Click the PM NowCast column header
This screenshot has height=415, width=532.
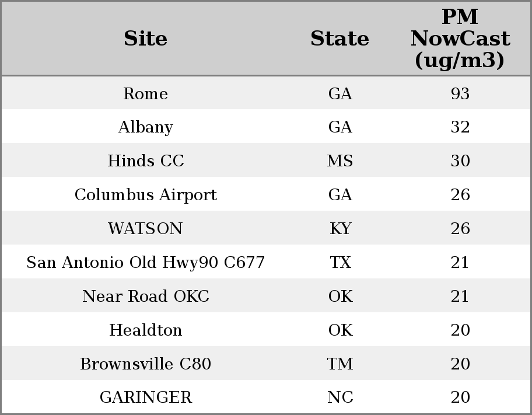click(460, 39)
